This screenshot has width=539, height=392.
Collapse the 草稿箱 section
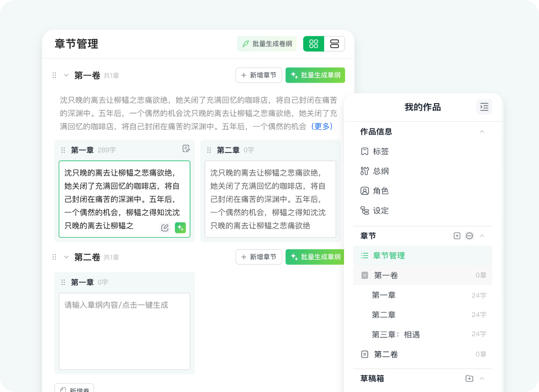(x=482, y=378)
